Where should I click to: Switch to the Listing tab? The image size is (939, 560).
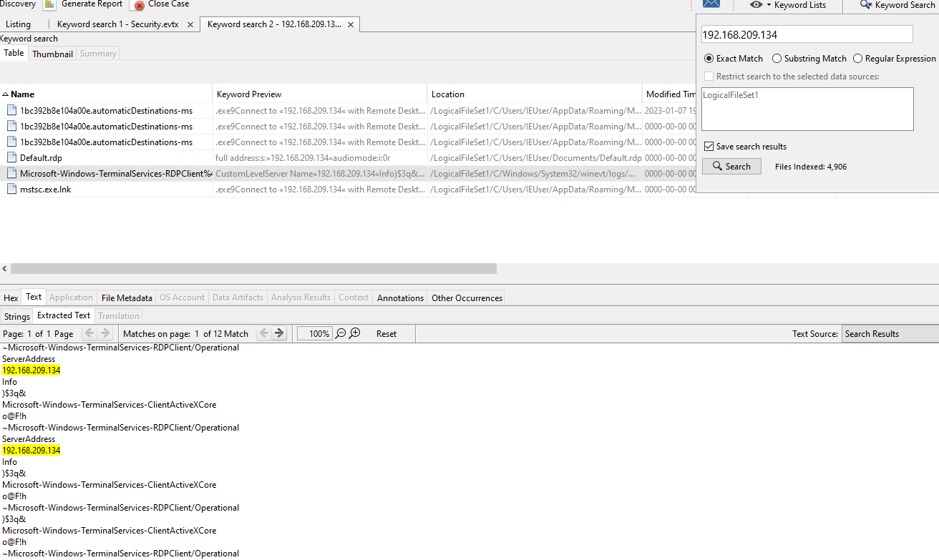[19, 24]
